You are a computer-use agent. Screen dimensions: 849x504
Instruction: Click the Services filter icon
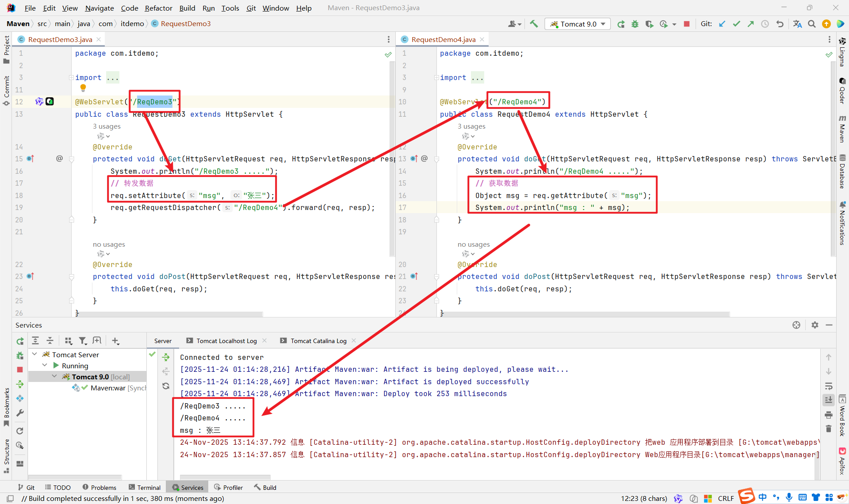pos(82,340)
